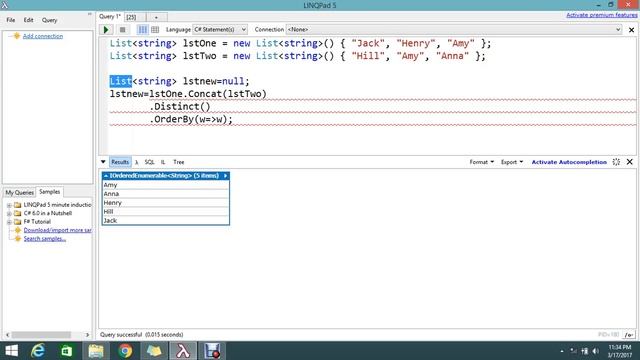Expand C# 6.0 in a Nutshell folder
The height and width of the screenshot is (360, 640).
point(9,213)
